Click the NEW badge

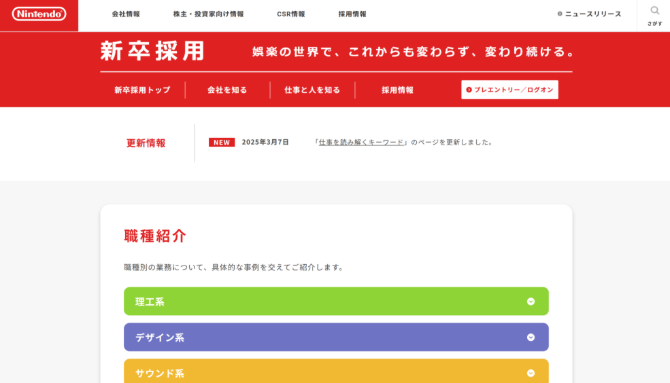tap(222, 142)
